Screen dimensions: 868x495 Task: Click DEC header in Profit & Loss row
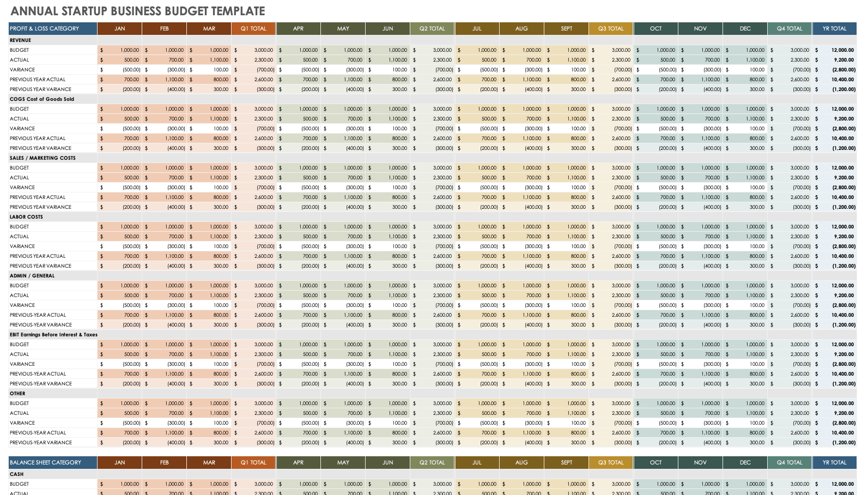click(745, 28)
